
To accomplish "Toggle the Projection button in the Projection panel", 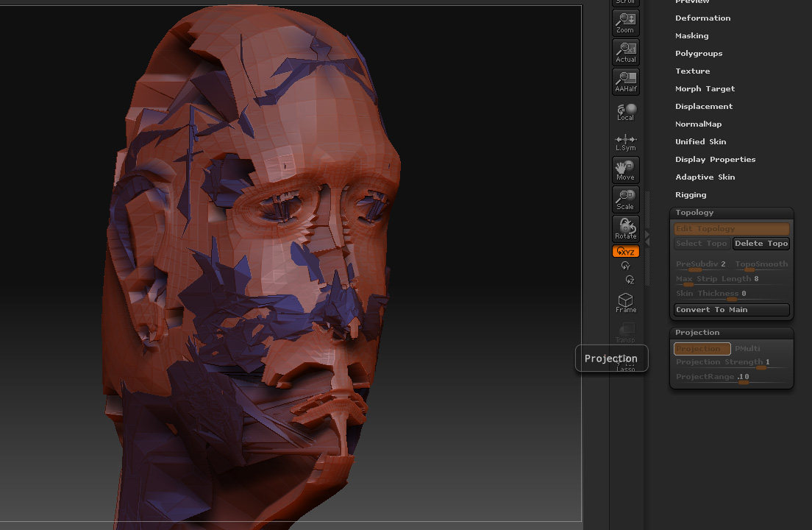I will 702,349.
